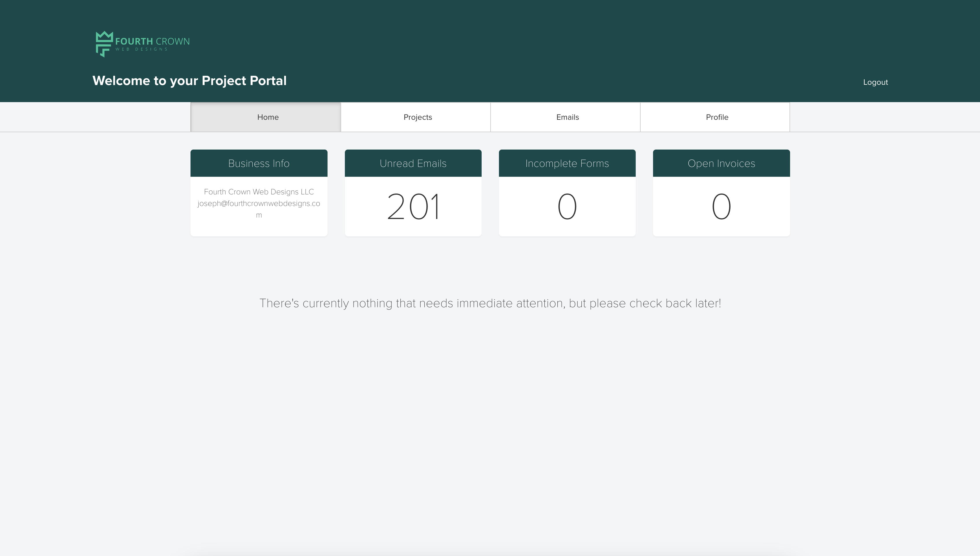Screen dimensions: 980x556
Task: Click the Open Invoices zero count
Action: click(x=721, y=207)
